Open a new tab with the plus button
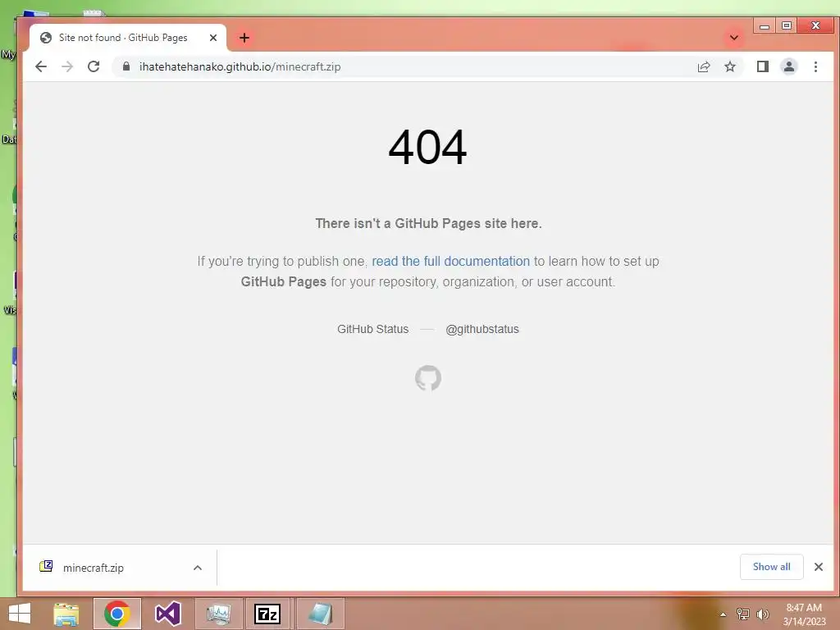 point(244,38)
